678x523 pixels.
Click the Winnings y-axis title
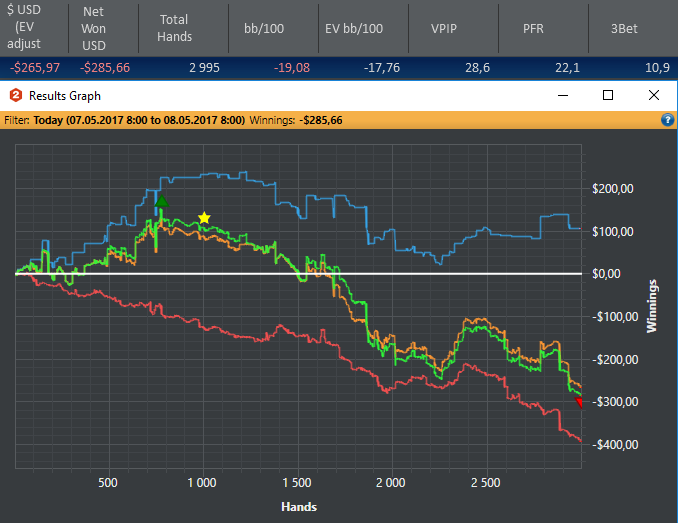tap(652, 306)
